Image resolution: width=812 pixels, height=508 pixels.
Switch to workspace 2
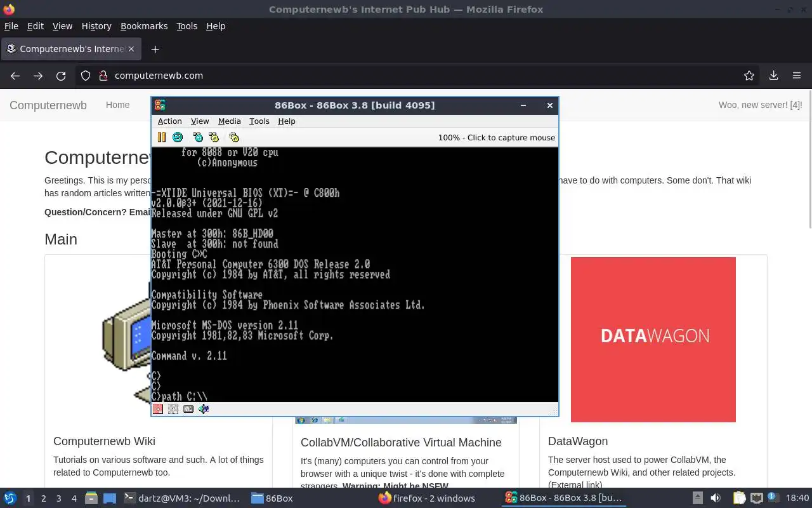43,498
